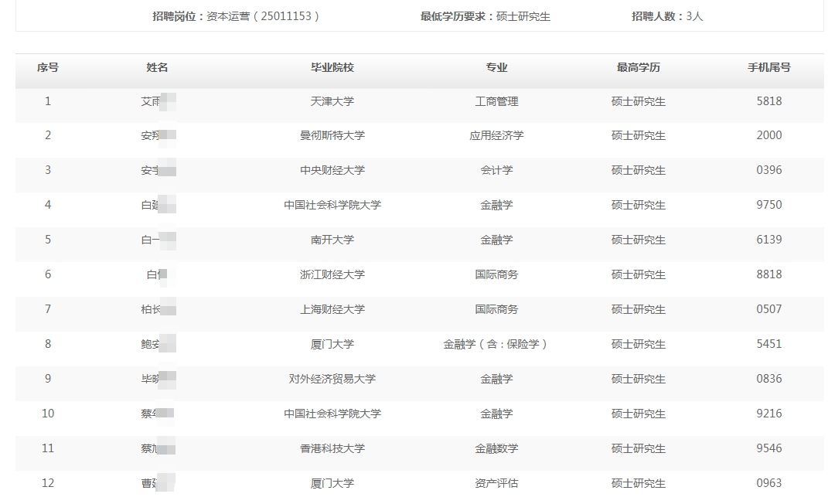
Task: Click the 金融数学 major cell
Action: point(496,448)
